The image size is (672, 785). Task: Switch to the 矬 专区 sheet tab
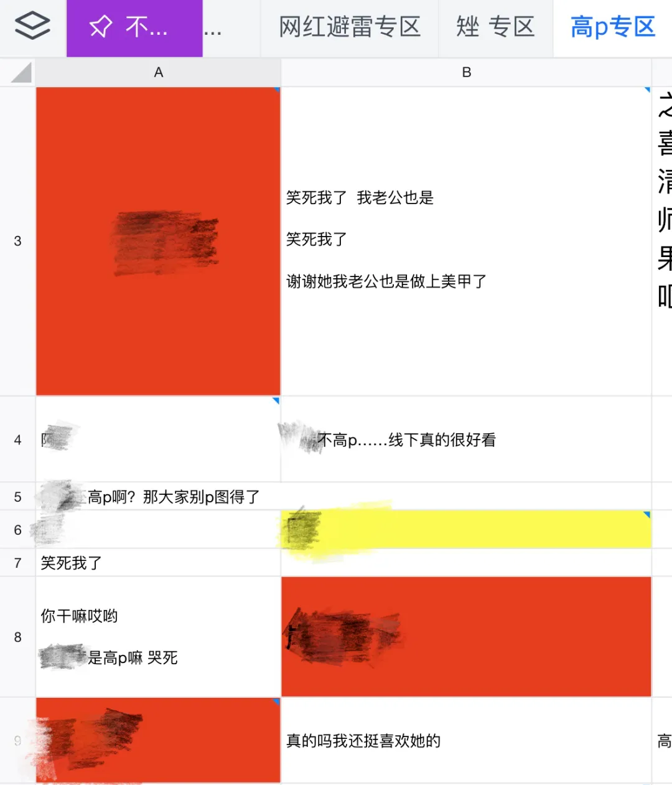[495, 27]
